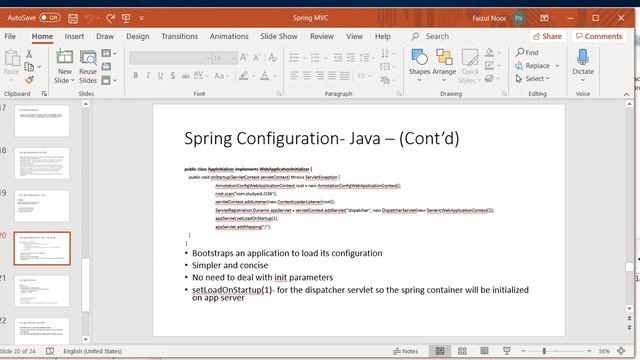
Task: Click the Dictate microphone icon
Action: 583,57
